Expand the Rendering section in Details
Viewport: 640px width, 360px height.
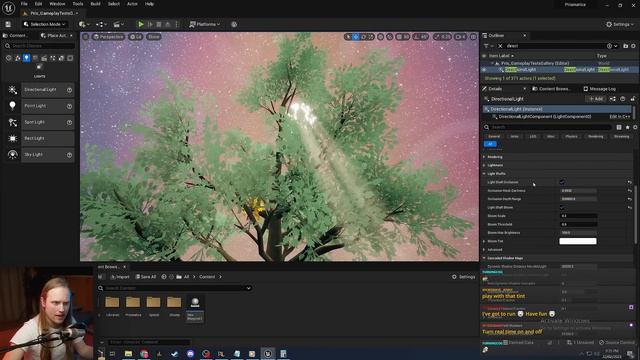coord(484,157)
